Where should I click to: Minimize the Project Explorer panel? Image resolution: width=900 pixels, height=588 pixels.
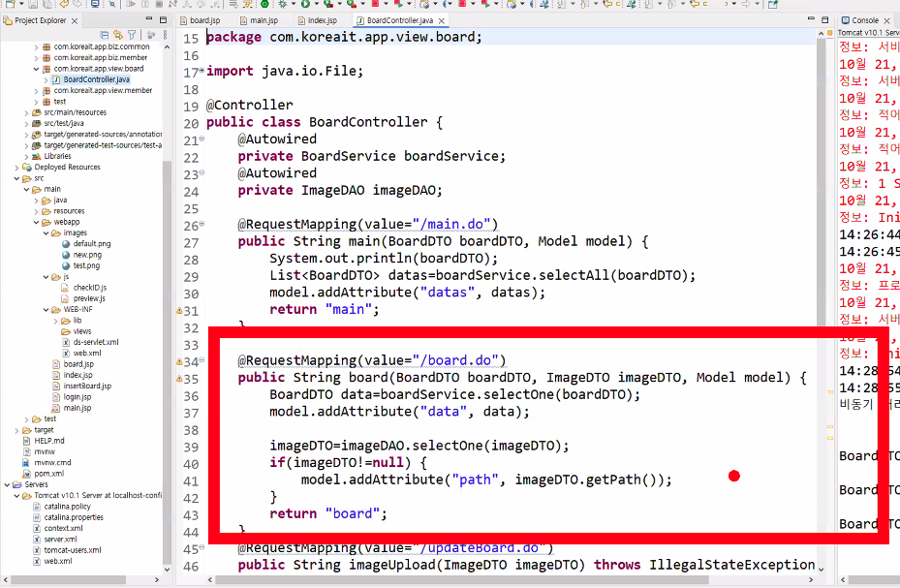pyautogui.click(x=149, y=20)
